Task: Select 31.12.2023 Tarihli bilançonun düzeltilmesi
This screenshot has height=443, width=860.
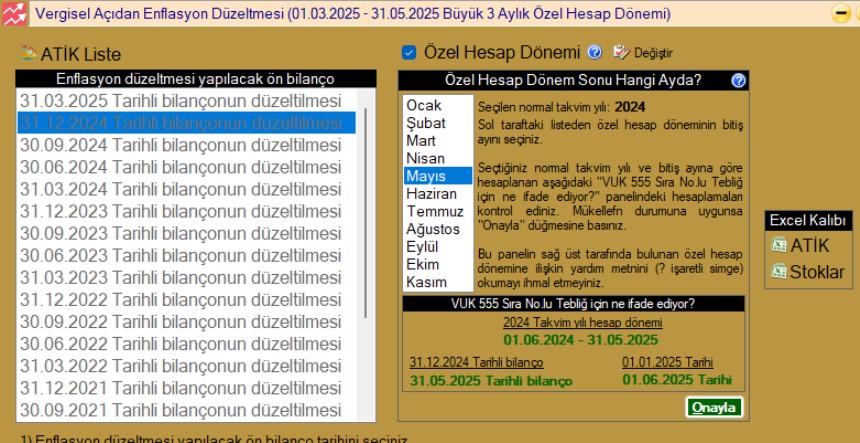Action: coord(186,212)
